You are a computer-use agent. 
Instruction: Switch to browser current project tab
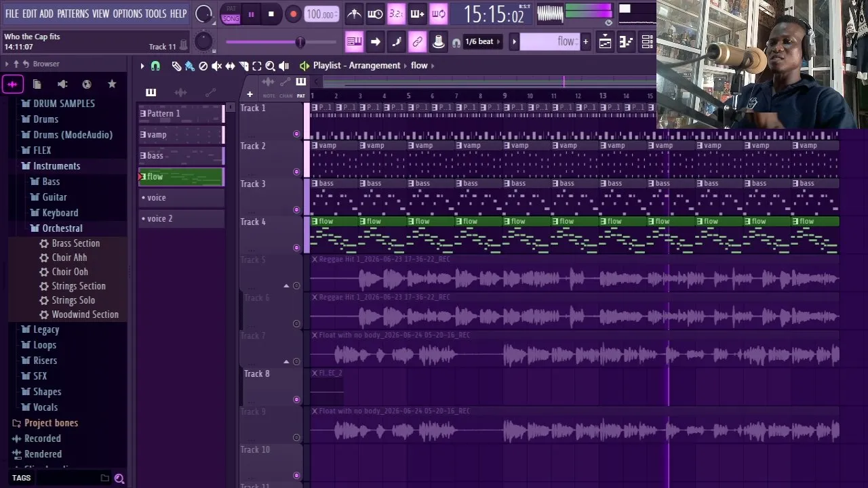tap(37, 84)
